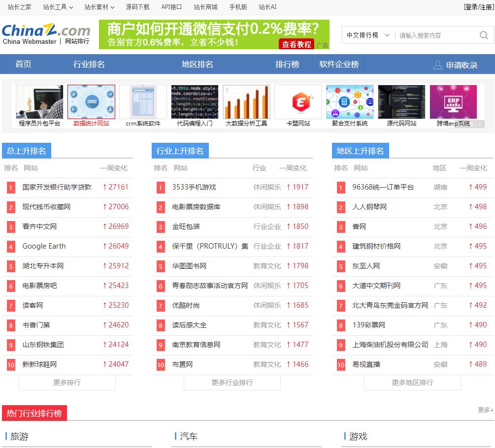The image size is (495, 448).
Task: Open the 首页 navigation tab
Action: point(23,64)
